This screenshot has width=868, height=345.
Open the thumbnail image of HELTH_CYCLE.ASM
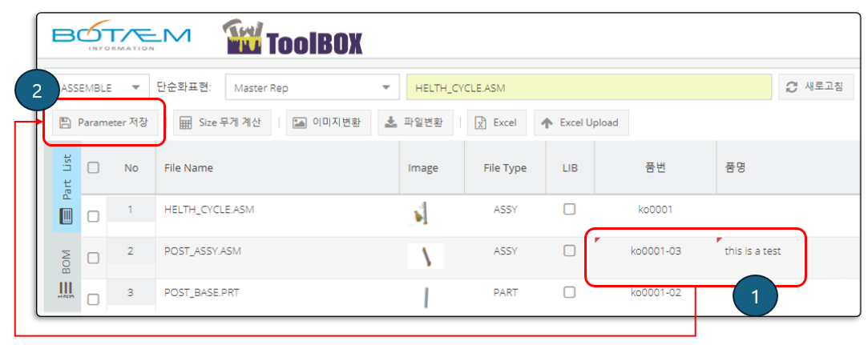[x=422, y=214]
